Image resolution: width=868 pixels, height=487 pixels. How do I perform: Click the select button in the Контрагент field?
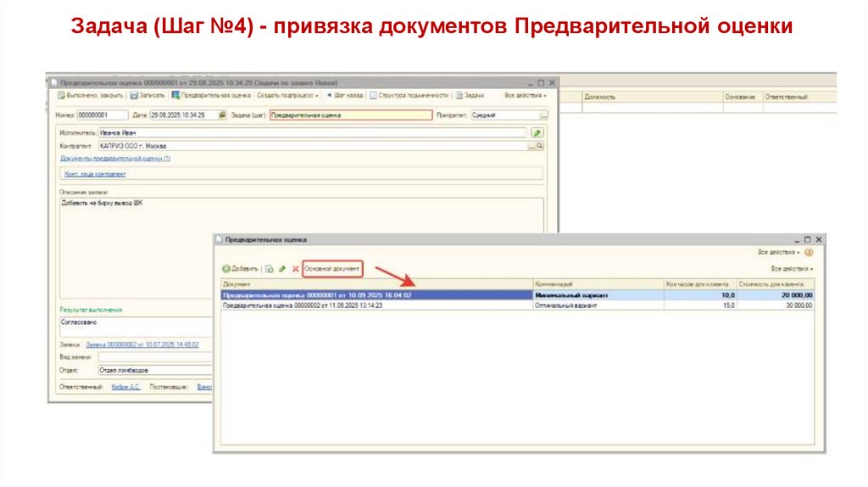pos(531,146)
